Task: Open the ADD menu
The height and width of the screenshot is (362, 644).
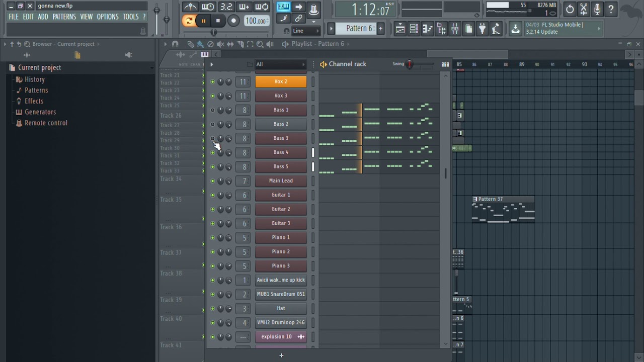Action: 43,17
